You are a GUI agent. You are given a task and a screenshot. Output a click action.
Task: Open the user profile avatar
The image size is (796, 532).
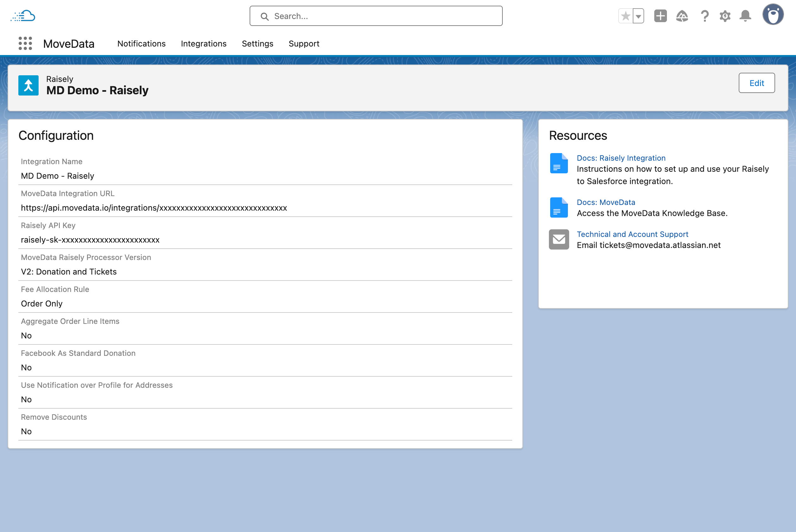pyautogui.click(x=773, y=15)
